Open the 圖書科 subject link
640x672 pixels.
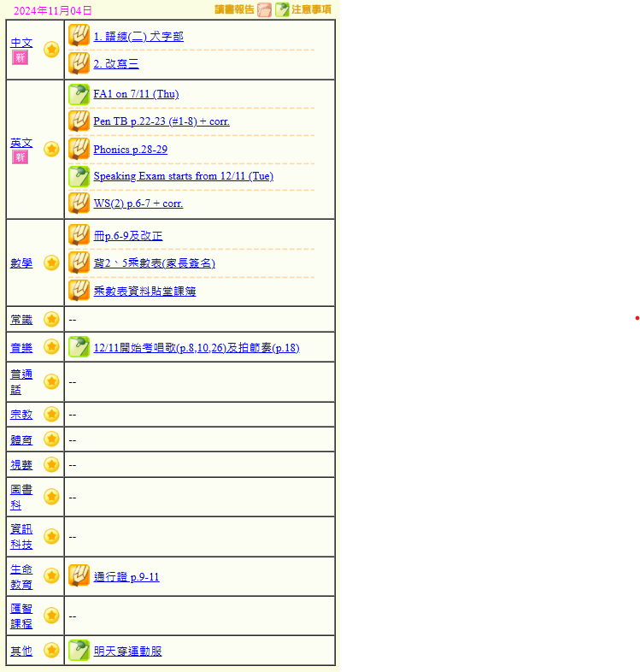[21, 497]
